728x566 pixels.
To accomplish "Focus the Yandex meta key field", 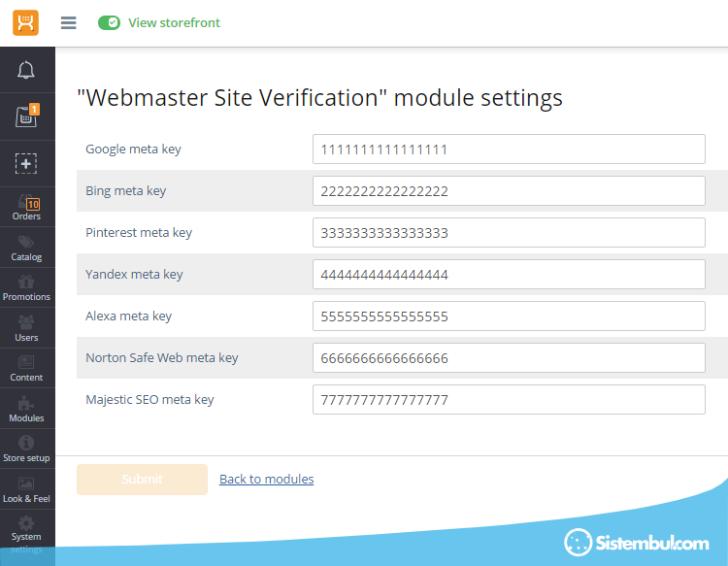I will coord(509,275).
